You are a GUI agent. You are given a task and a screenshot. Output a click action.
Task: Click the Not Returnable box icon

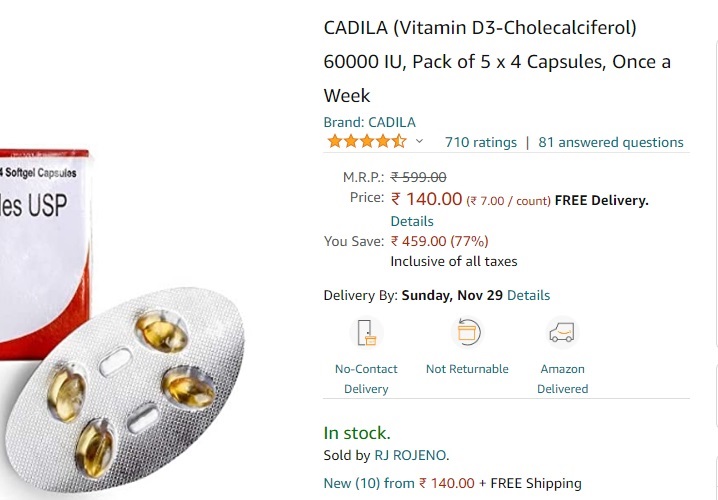point(467,332)
